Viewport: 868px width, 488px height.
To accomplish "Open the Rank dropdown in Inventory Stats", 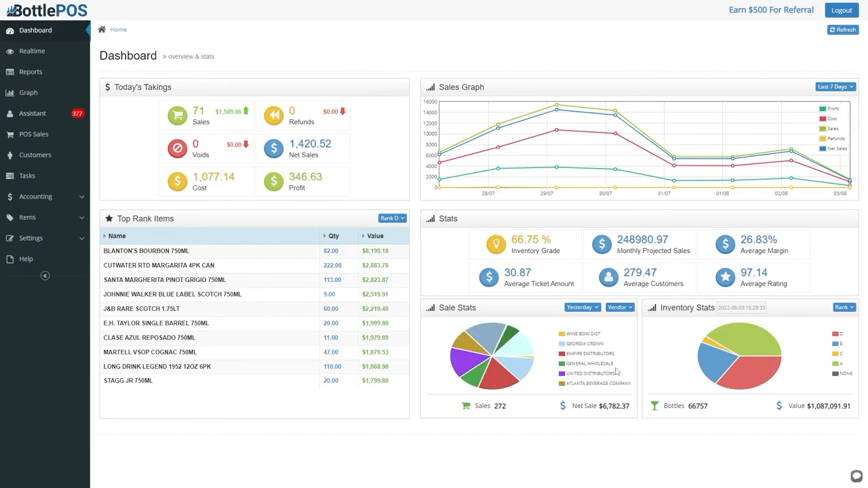I will point(844,307).
